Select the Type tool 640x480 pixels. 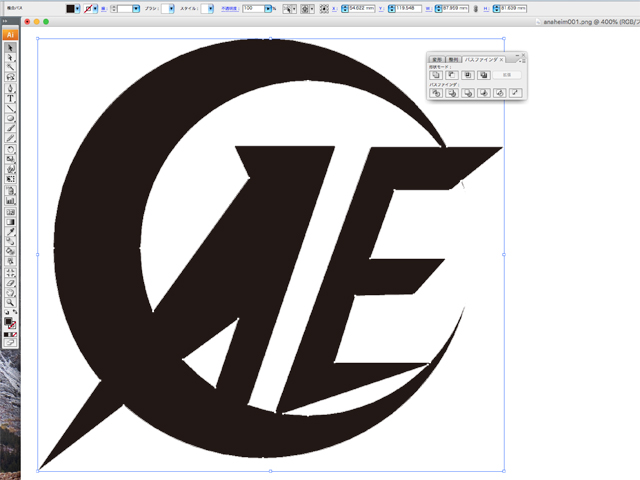10,98
